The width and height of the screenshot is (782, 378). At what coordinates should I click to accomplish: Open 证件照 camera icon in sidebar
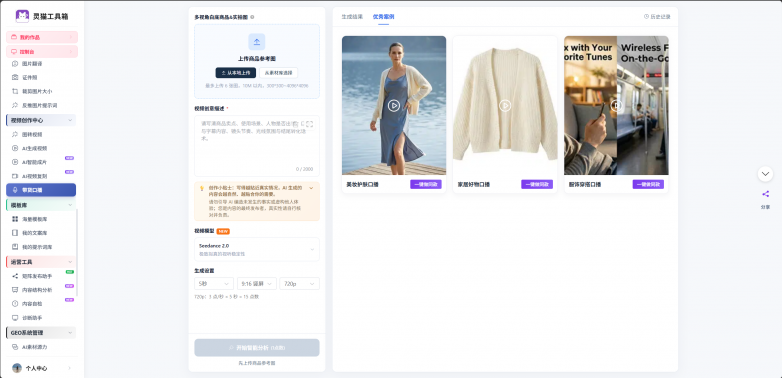click(x=15, y=77)
